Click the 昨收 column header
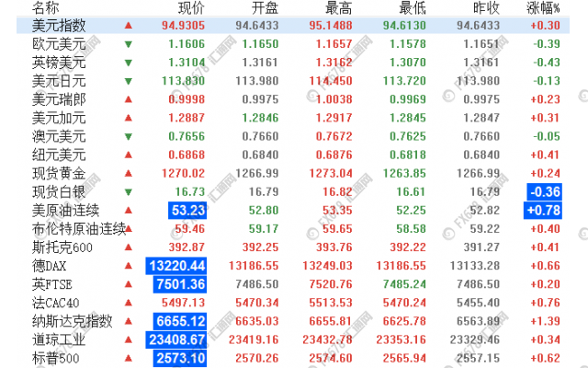The image size is (588, 368). (486, 7)
